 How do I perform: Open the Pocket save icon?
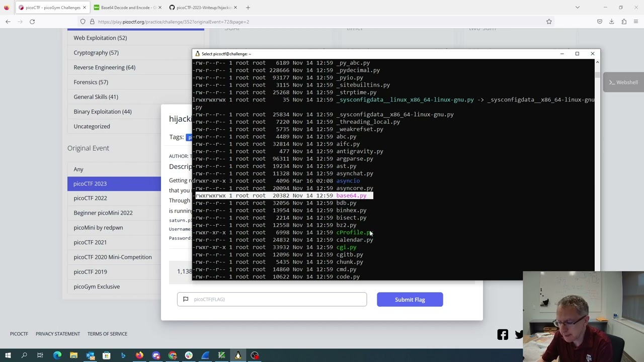pos(600,22)
